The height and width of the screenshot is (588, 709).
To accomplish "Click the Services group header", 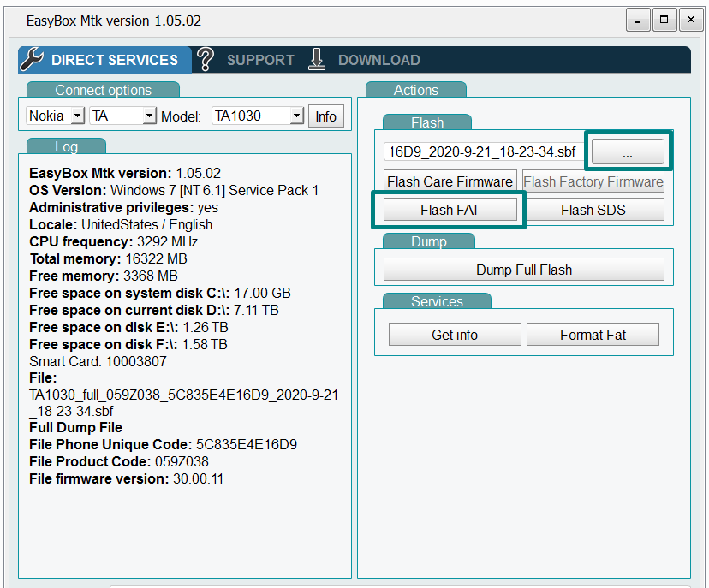I will point(437,301).
